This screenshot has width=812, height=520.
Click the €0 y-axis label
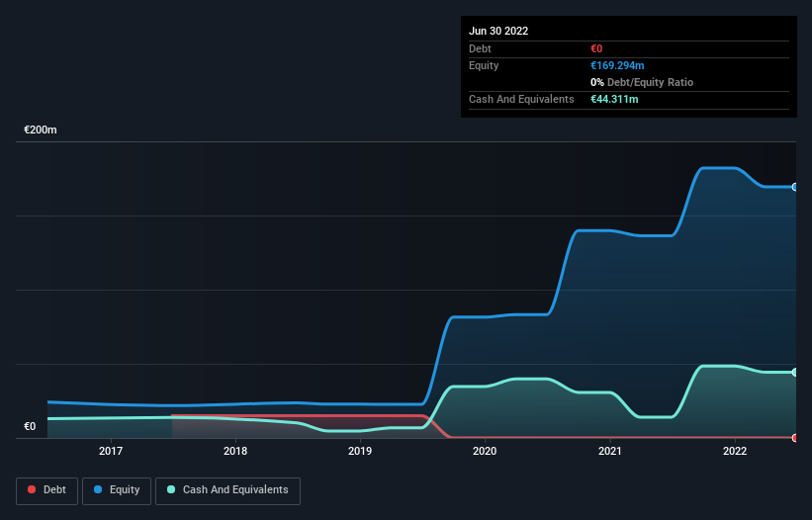(x=30, y=426)
